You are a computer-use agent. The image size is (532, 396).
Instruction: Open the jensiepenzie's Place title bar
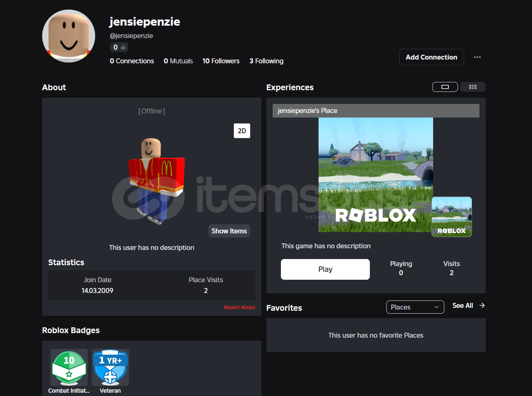click(x=376, y=110)
